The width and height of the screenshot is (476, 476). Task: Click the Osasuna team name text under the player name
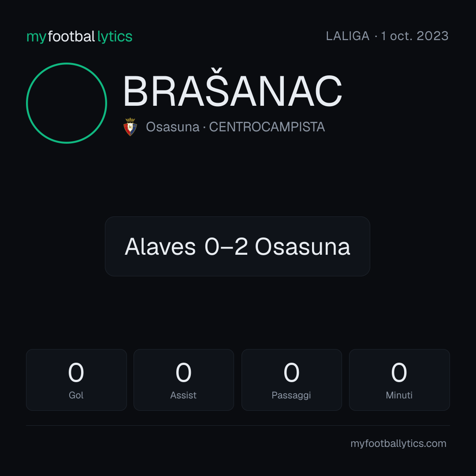172,127
